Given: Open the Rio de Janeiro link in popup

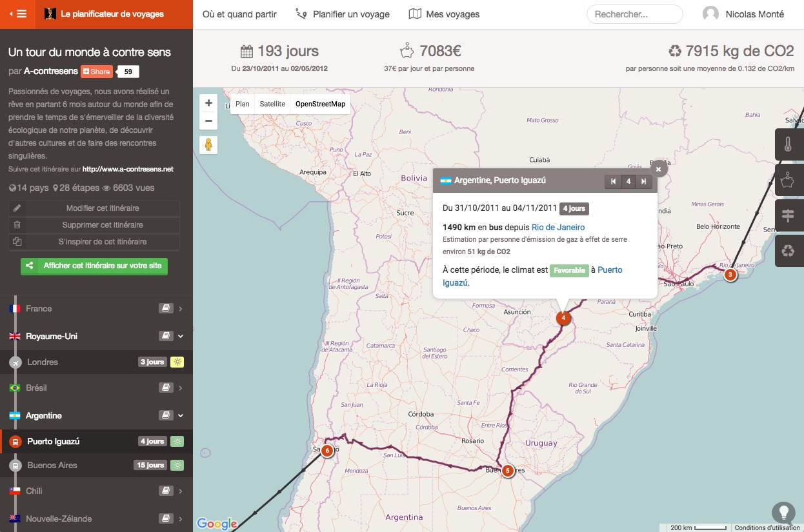Looking at the screenshot, I should pos(558,227).
